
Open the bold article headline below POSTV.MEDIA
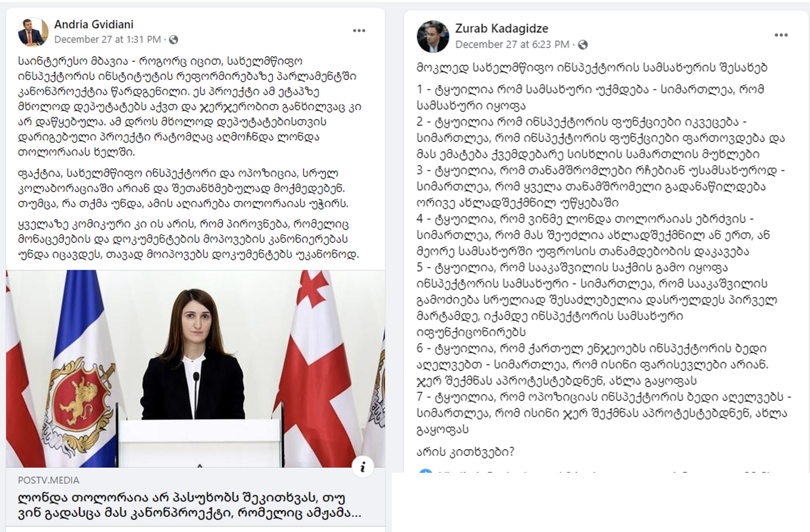point(190,506)
